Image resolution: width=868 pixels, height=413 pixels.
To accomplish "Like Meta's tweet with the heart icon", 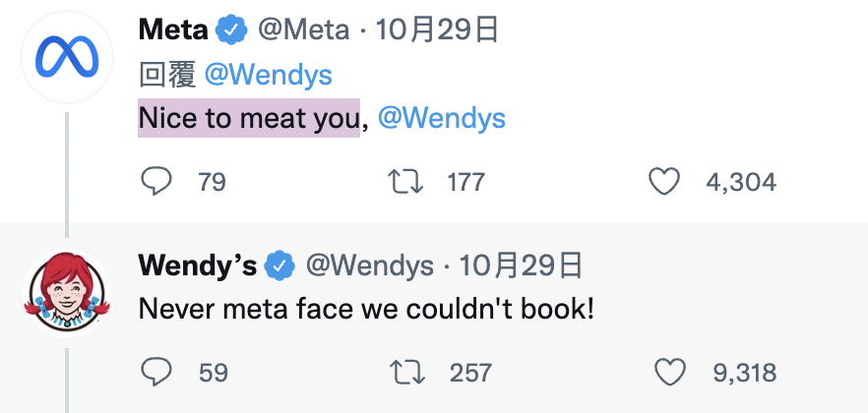I will 666,181.
